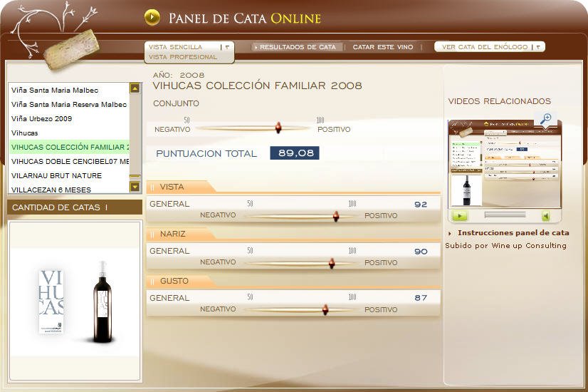
Task: Click the Nariz General slider marker
Action: (332, 263)
